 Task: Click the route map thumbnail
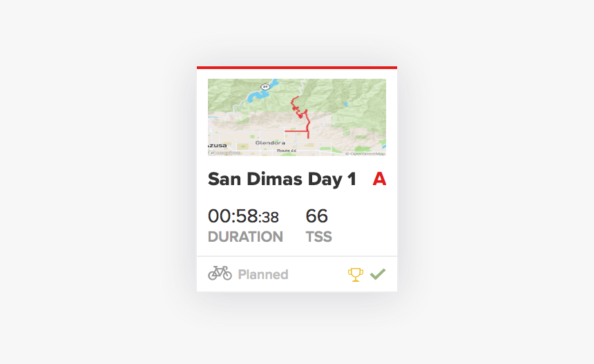coord(297,117)
